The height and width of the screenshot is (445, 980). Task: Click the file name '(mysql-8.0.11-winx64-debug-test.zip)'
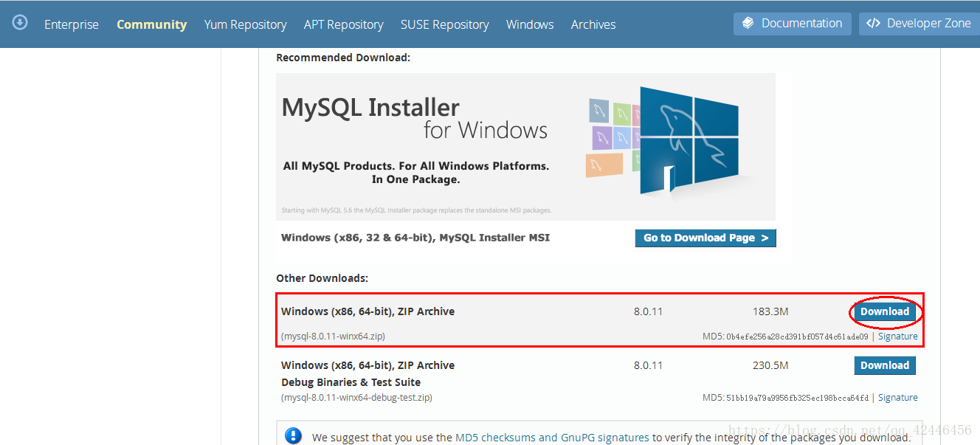coord(356,398)
